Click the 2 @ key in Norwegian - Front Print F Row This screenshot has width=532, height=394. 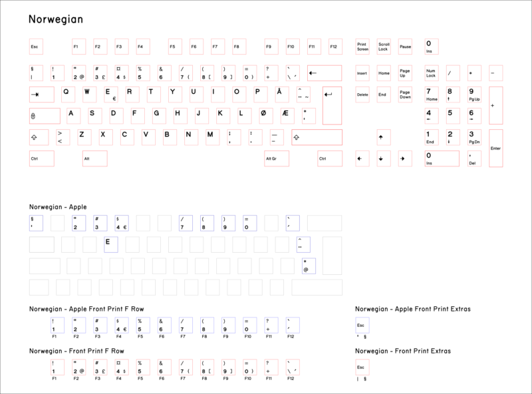point(79,367)
